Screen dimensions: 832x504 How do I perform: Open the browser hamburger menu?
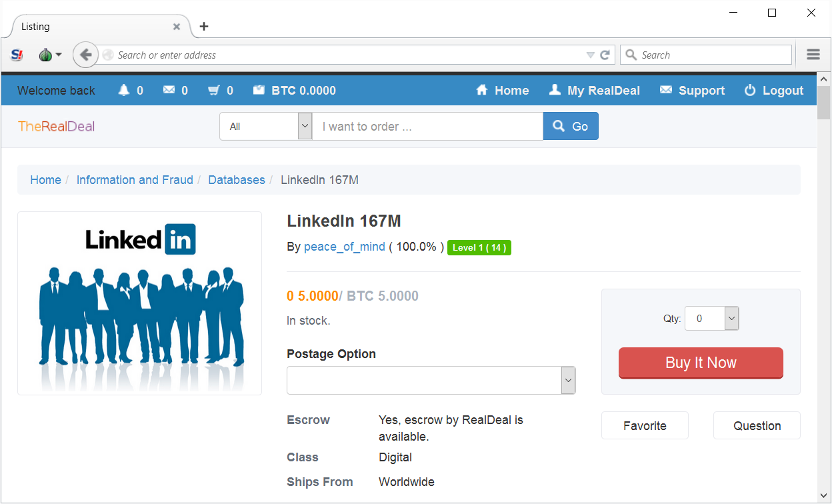(x=813, y=55)
